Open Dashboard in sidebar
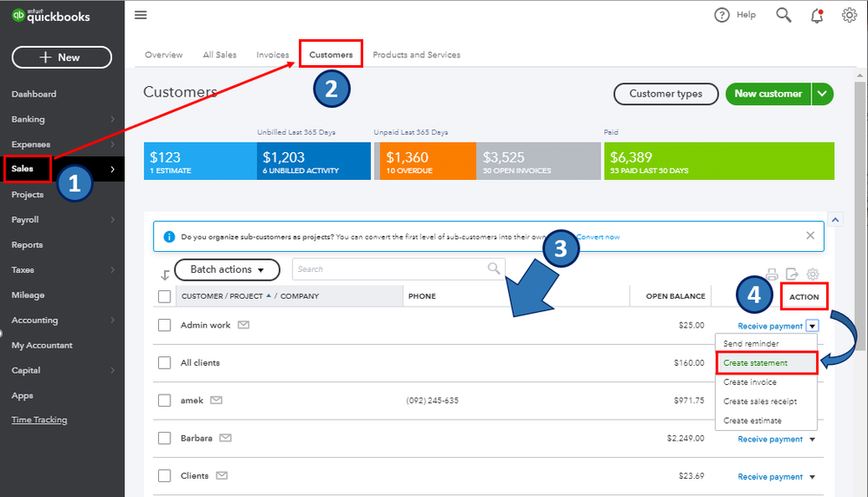Screen dimensions: 868x497 coord(34,94)
